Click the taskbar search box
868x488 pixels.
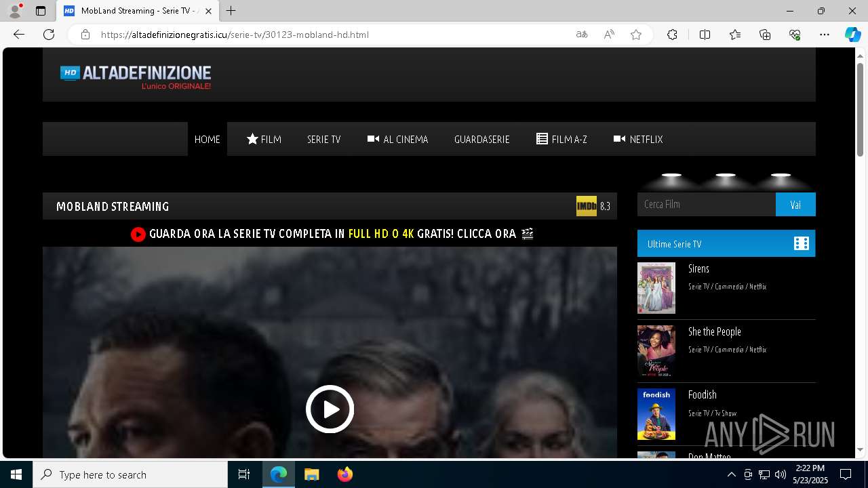[130, 474]
